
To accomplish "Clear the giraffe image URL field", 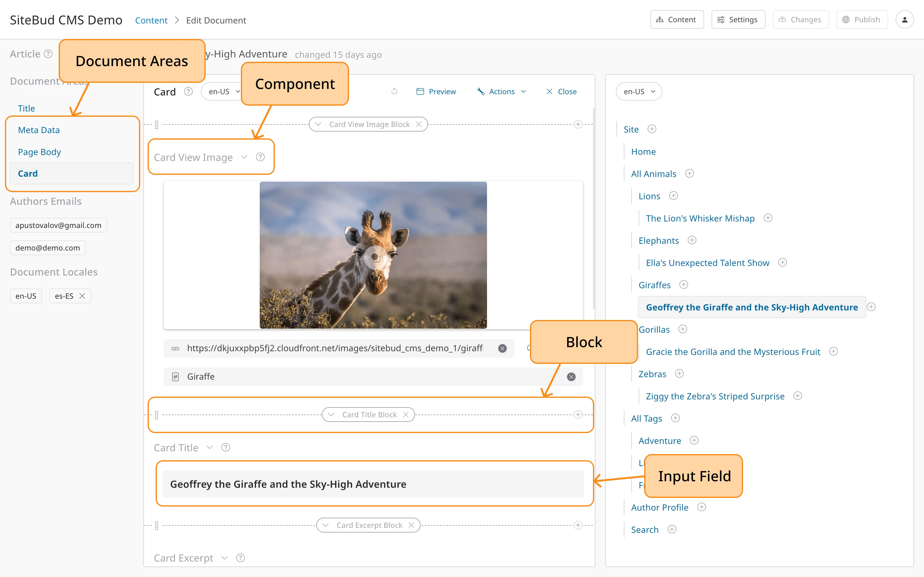I will click(x=502, y=348).
